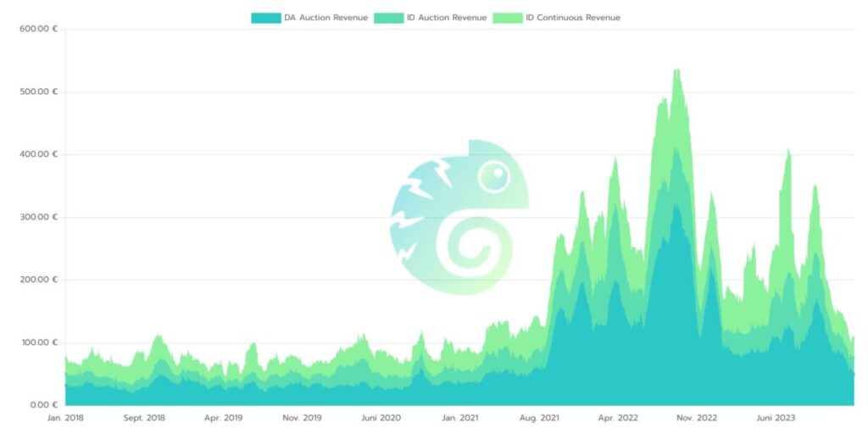This screenshot has height=434, width=868.
Task: Click the Aug. 2021 date label
Action: pos(538,418)
